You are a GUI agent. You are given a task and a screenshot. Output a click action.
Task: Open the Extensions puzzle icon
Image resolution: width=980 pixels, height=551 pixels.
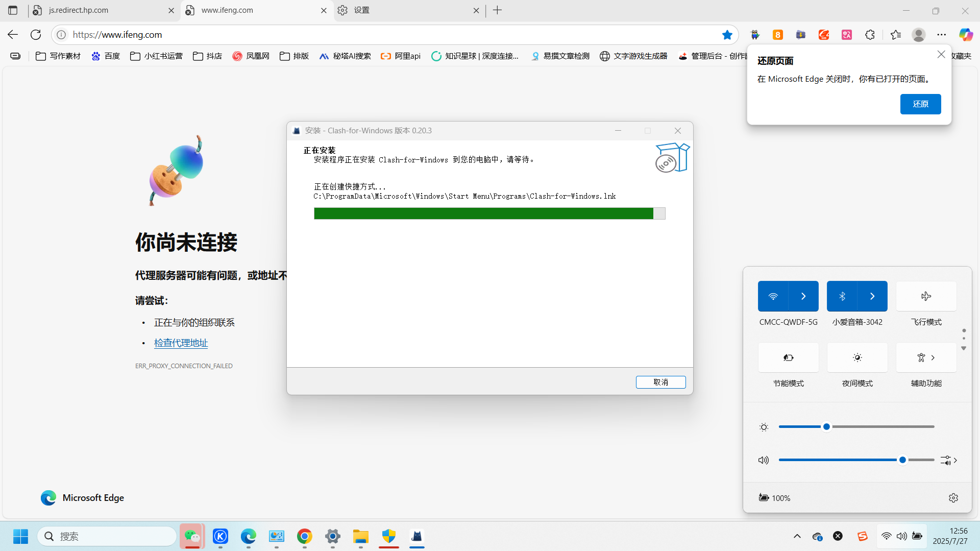(870, 35)
